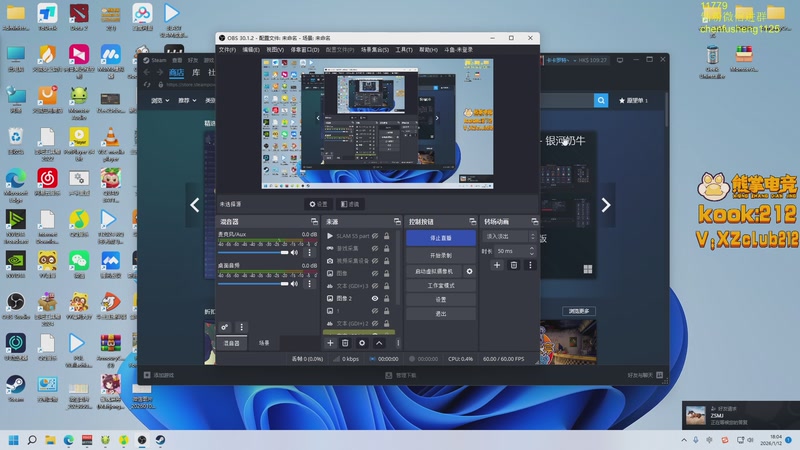
Task: Float the 转场动画 dock panel
Action: pos(534,221)
